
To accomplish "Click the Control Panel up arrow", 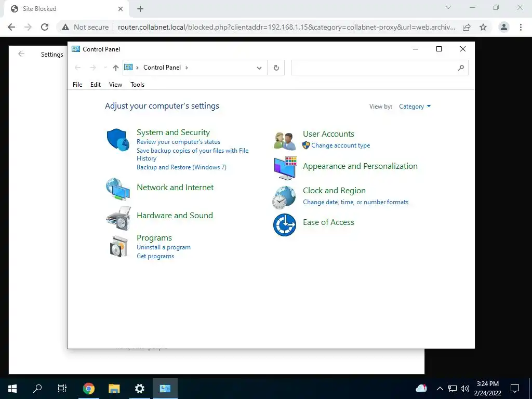I will click(116, 68).
